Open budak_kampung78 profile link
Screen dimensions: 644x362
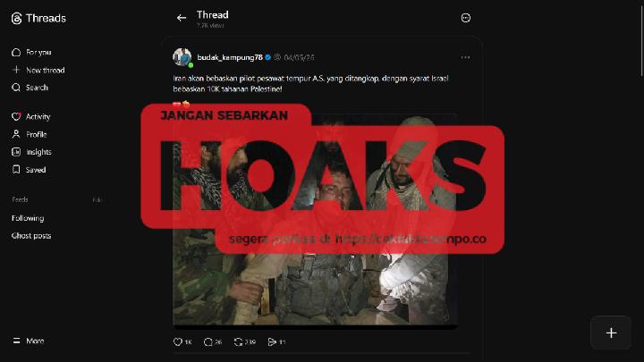[x=230, y=57]
